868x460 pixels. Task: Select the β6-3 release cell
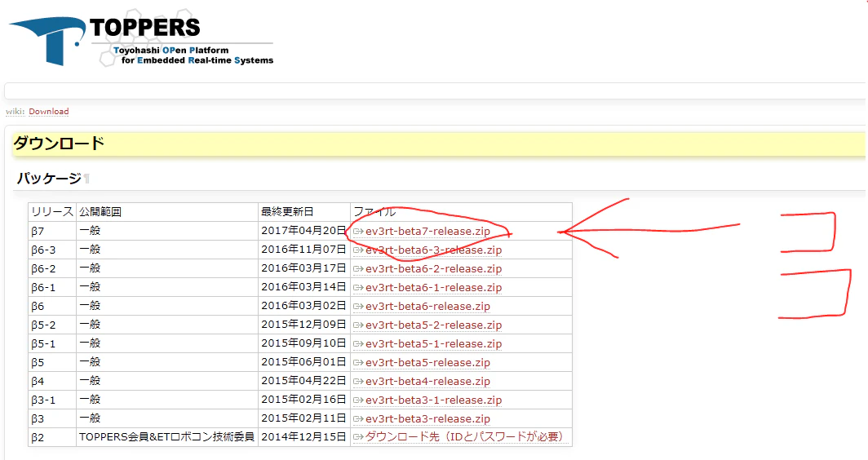pyautogui.click(x=52, y=250)
